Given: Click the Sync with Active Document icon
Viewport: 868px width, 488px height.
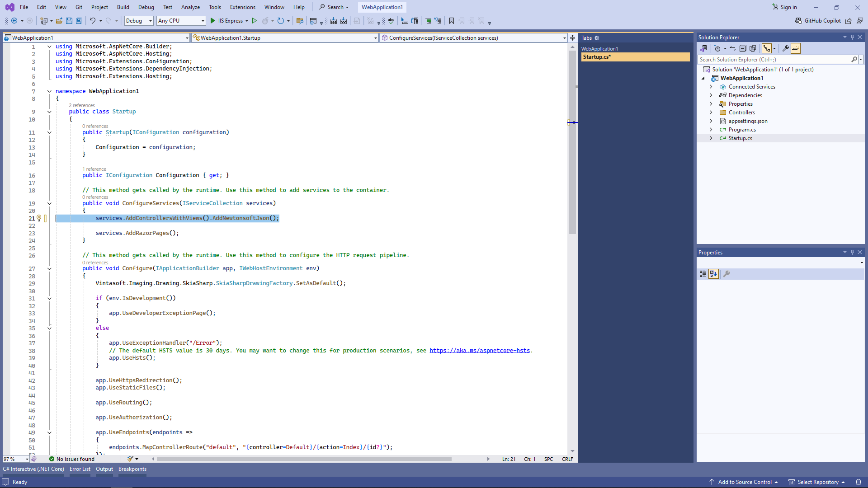Looking at the screenshot, I should tap(733, 48).
